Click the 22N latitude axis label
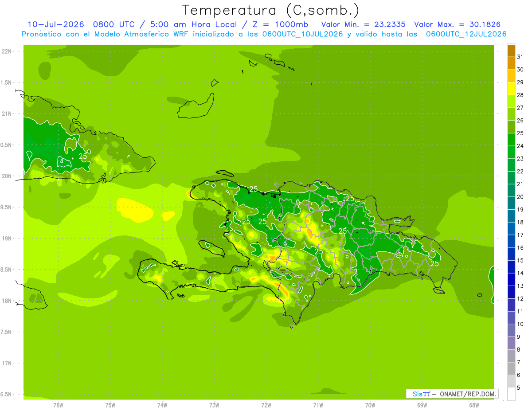The image size is (532, 411). coord(7,51)
